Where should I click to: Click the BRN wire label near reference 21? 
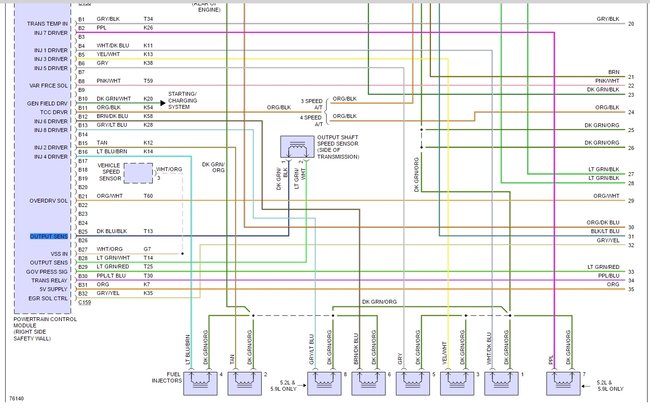tap(614, 72)
